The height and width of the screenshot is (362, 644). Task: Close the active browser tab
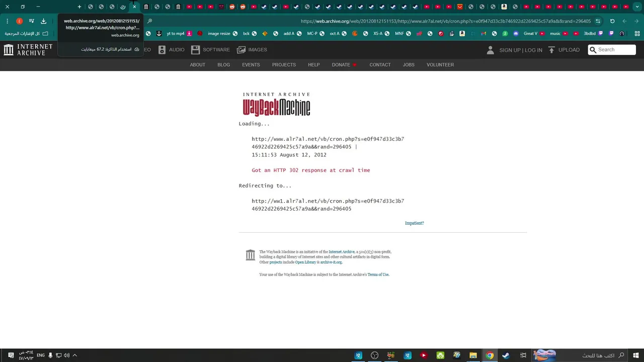134,7
